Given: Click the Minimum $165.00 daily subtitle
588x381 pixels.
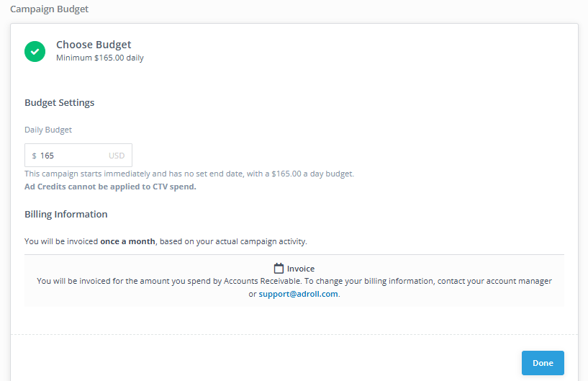Looking at the screenshot, I should coord(99,58).
